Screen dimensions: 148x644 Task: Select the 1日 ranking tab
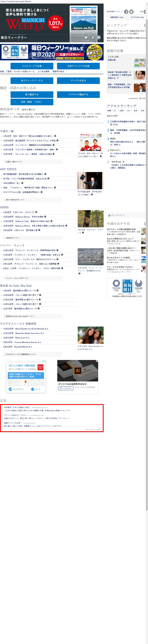pos(114,111)
